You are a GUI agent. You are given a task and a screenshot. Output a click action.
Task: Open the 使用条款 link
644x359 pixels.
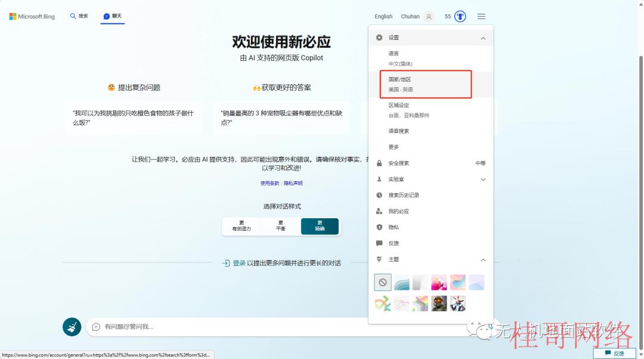click(x=270, y=183)
